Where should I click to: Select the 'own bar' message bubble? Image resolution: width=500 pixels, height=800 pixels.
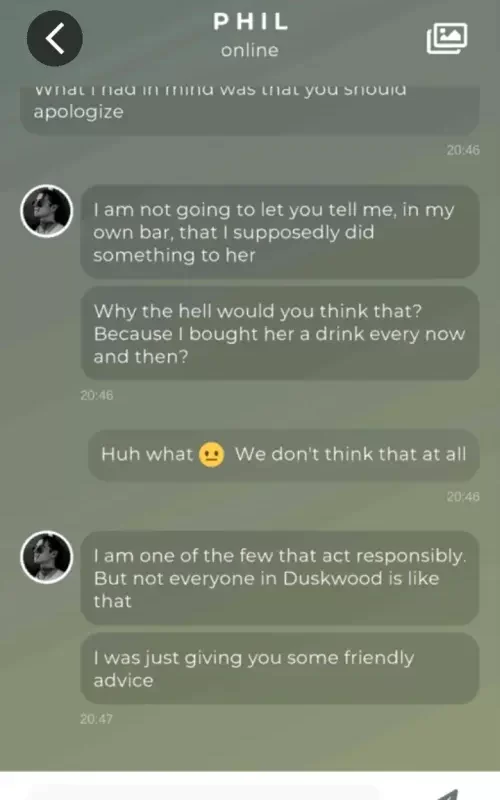click(280, 232)
